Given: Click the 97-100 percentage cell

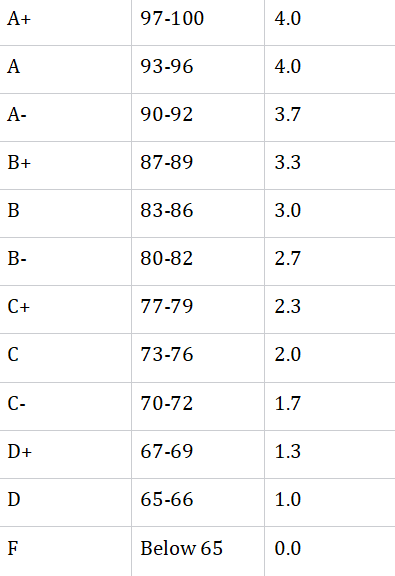Looking at the screenshot, I should coord(198,23).
